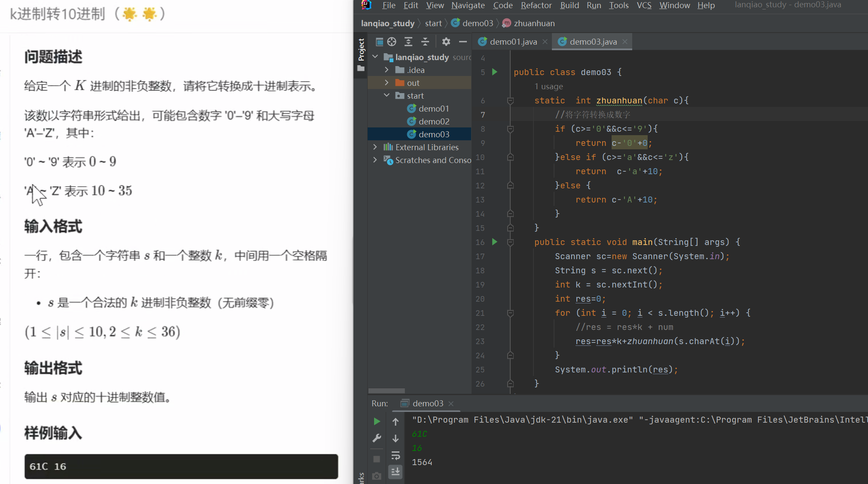The width and height of the screenshot is (868, 484).
Task: Expand External Libraries node
Action: [x=375, y=147]
